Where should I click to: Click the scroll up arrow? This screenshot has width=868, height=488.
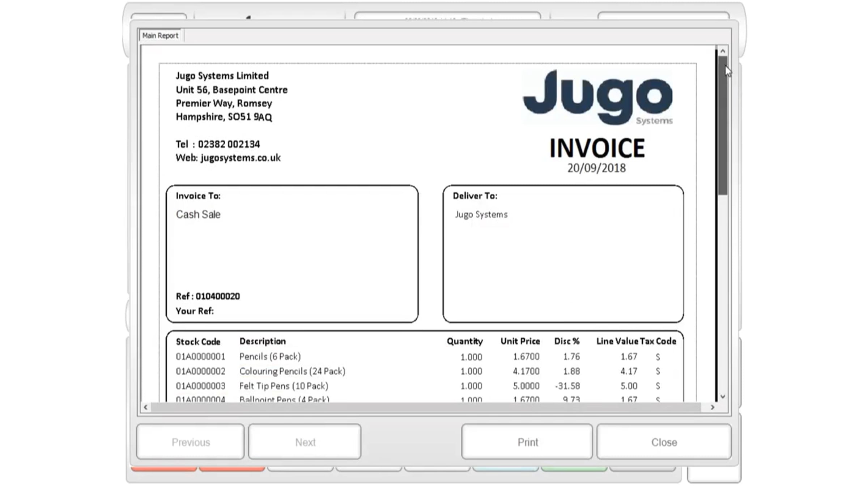tap(723, 51)
